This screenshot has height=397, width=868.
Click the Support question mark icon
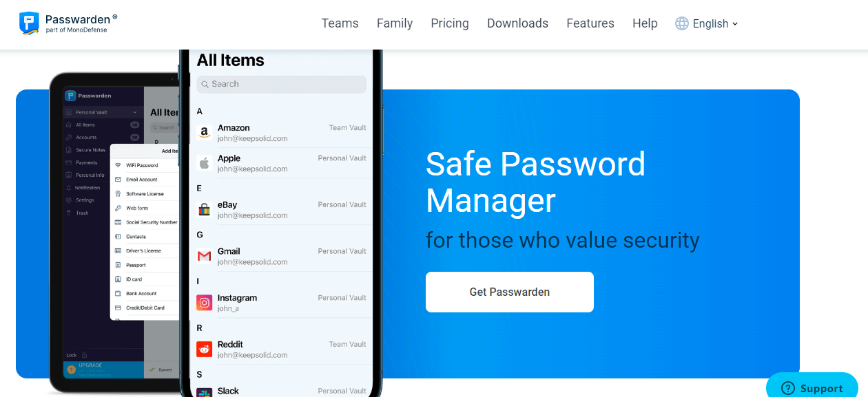coord(789,389)
